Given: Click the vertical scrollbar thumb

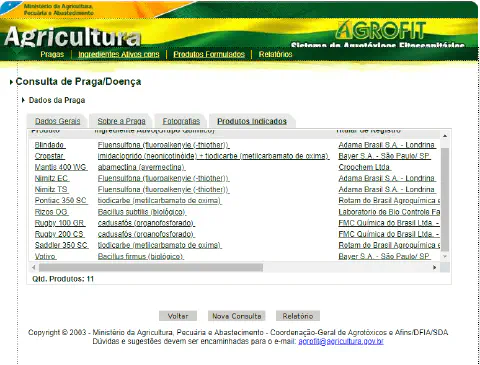Looking at the screenshot, I should (445, 199).
